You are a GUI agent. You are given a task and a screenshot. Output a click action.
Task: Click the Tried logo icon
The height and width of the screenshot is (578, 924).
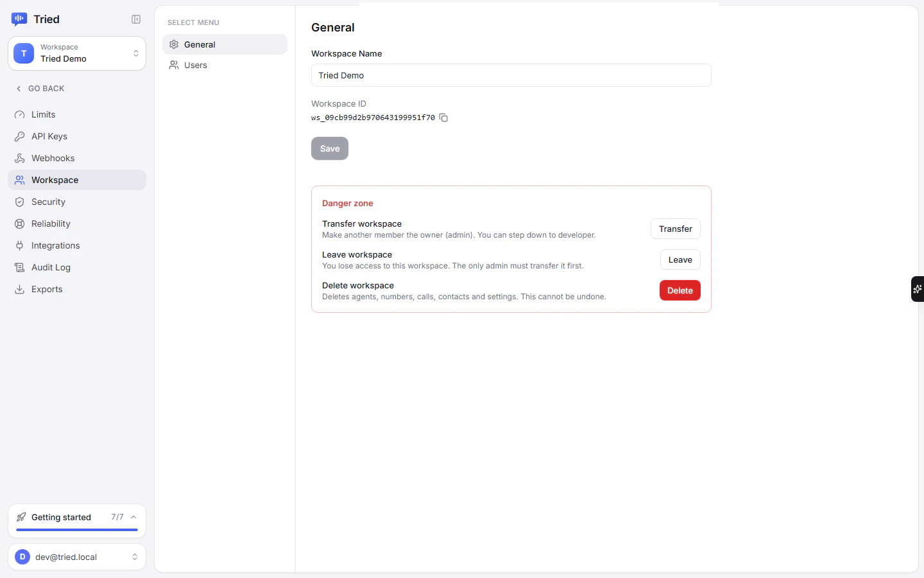coord(19,19)
